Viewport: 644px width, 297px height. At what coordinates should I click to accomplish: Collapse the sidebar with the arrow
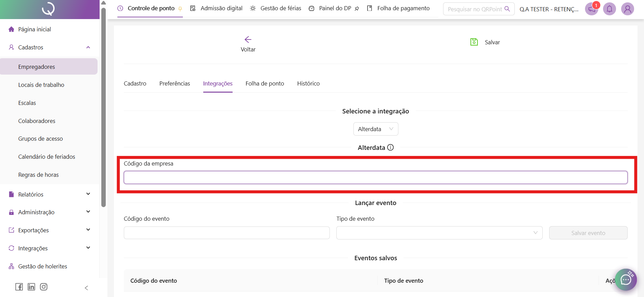point(86,288)
